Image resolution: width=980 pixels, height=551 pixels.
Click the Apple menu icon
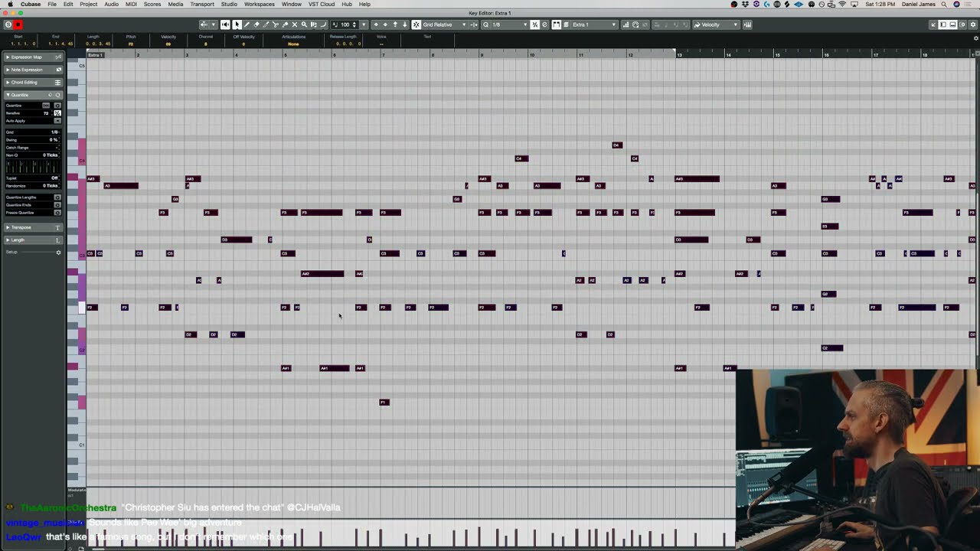tap(10, 4)
